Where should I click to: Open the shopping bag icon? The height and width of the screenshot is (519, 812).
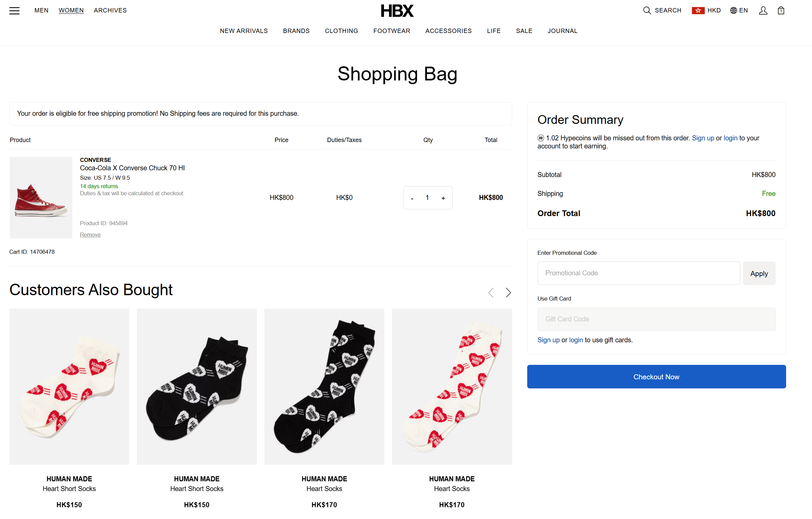781,10
